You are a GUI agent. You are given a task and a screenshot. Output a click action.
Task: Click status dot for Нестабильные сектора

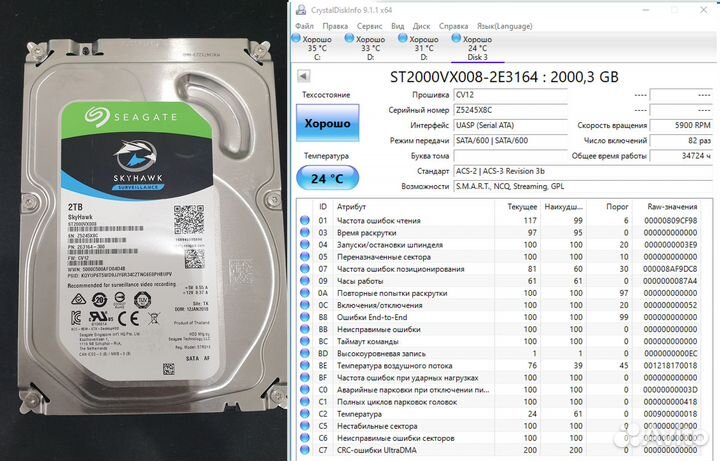304,426
